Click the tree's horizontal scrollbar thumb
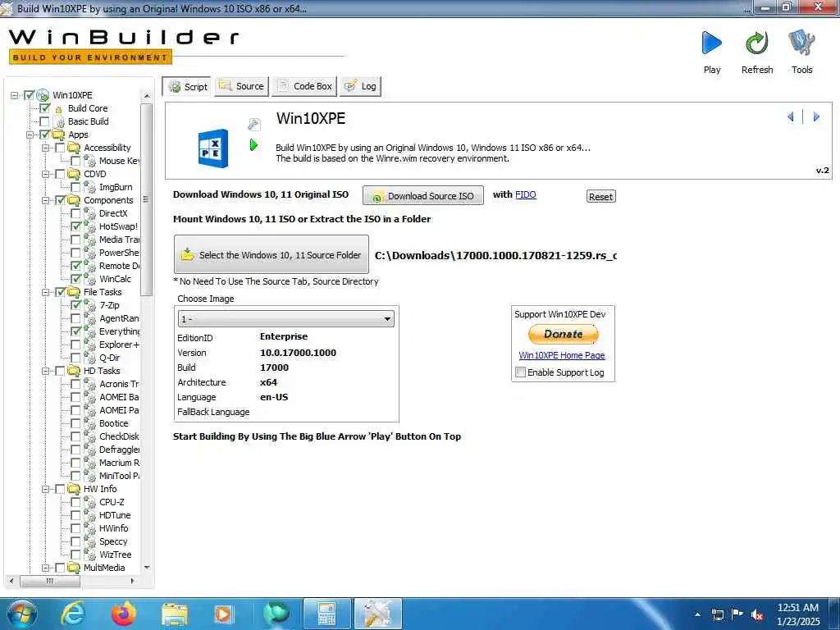 tap(50, 581)
